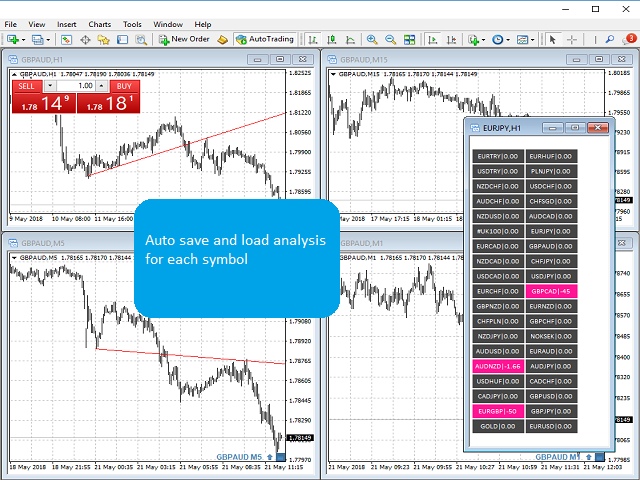Click the New Order button
This screenshot has width=640, height=480.
[184, 39]
